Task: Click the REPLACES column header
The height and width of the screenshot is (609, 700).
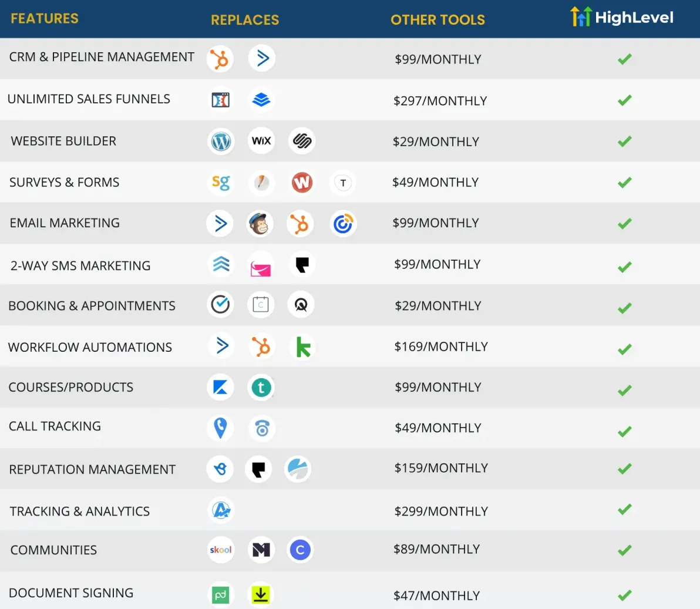Action: coord(245,19)
